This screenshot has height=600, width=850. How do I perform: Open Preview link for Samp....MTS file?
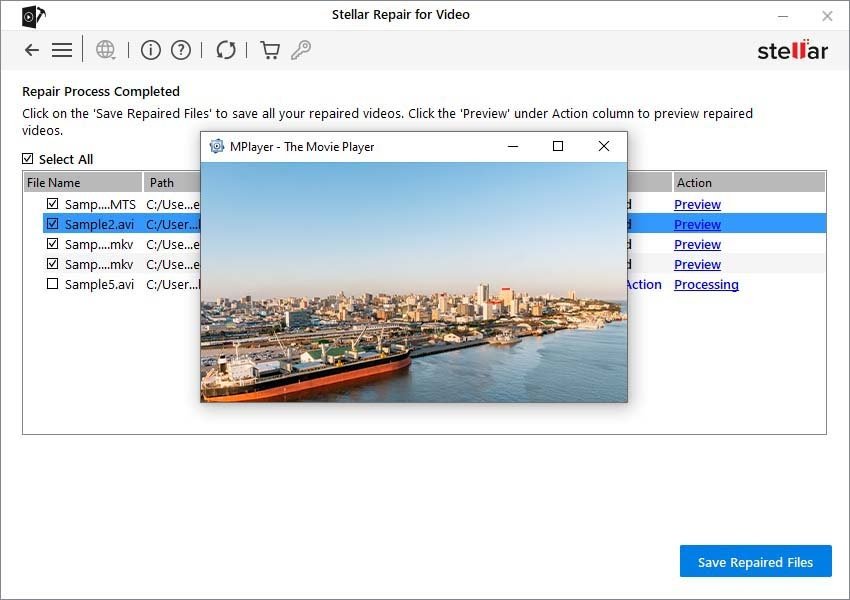pyautogui.click(x=697, y=204)
